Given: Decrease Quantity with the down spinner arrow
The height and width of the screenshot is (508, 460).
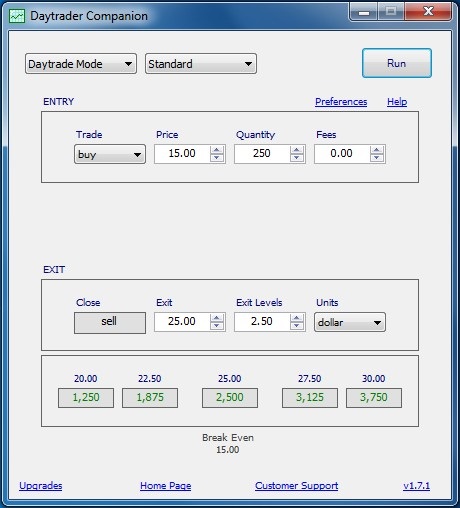Looking at the screenshot, I should (297, 158).
